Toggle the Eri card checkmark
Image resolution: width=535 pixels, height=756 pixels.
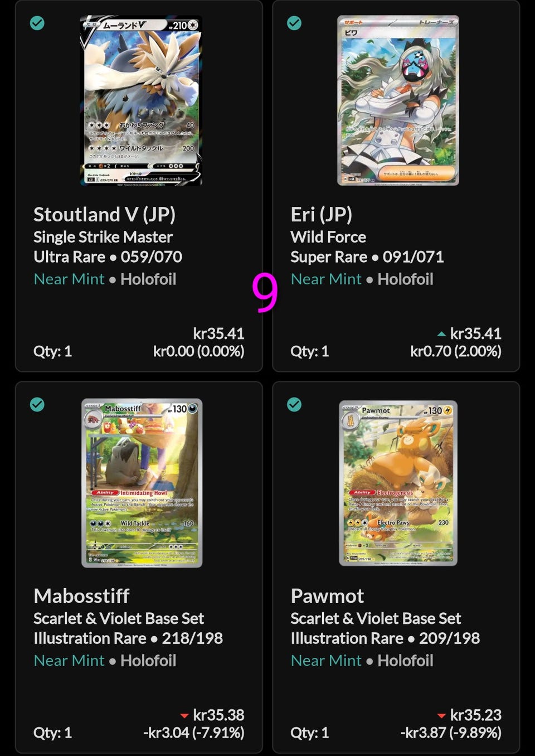294,23
